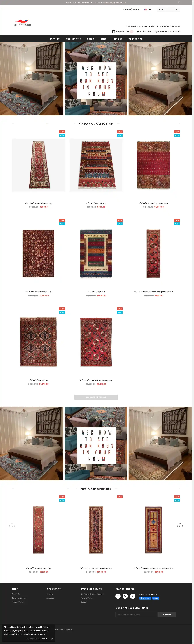Viewport: 194px width, 644px height.
Task: Accept the cookie settings notice
Action: coord(47,639)
